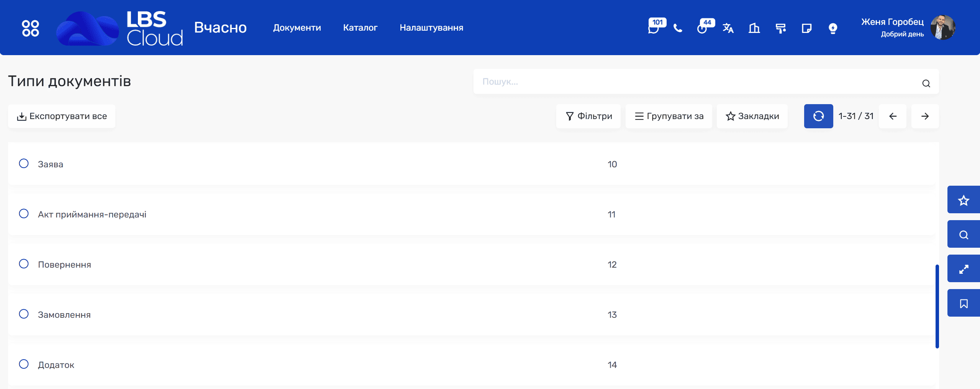Expand the Групувати за dropdown
The width and height of the screenshot is (980, 389).
pyautogui.click(x=669, y=116)
